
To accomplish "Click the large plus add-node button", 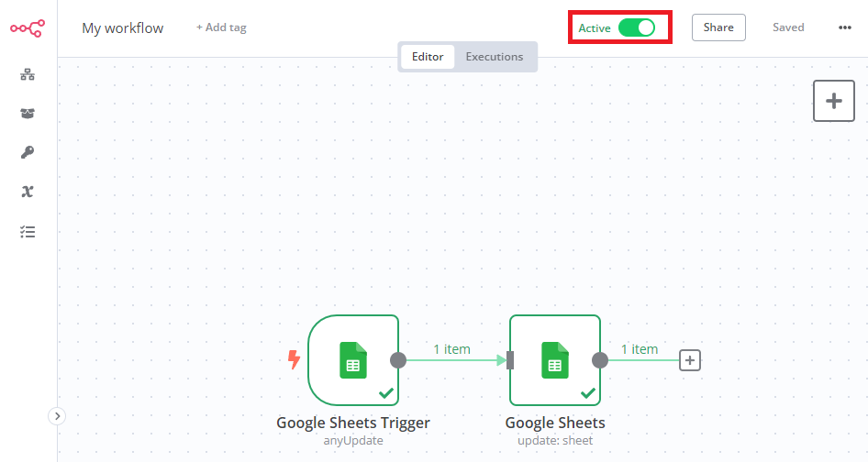I will pyautogui.click(x=834, y=101).
